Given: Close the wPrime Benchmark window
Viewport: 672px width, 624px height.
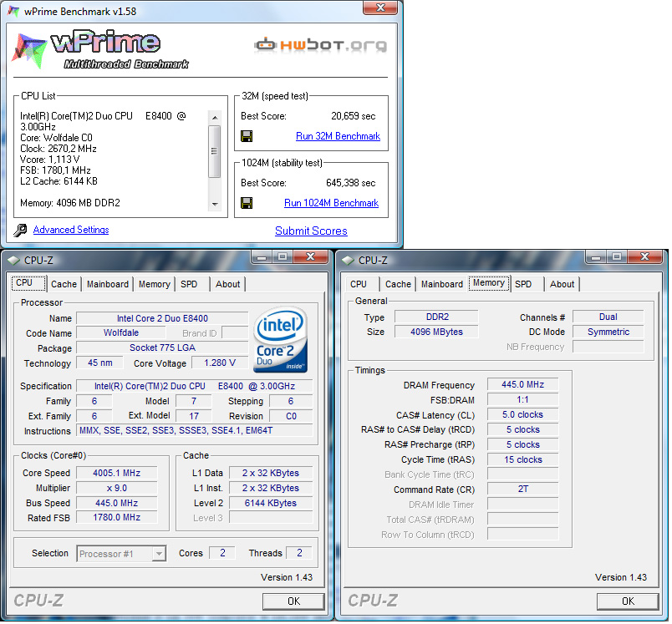Looking at the screenshot, I should click(380, 8).
